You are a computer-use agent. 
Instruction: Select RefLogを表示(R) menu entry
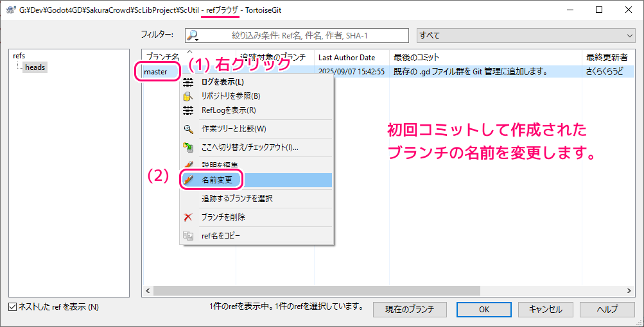pyautogui.click(x=257, y=110)
